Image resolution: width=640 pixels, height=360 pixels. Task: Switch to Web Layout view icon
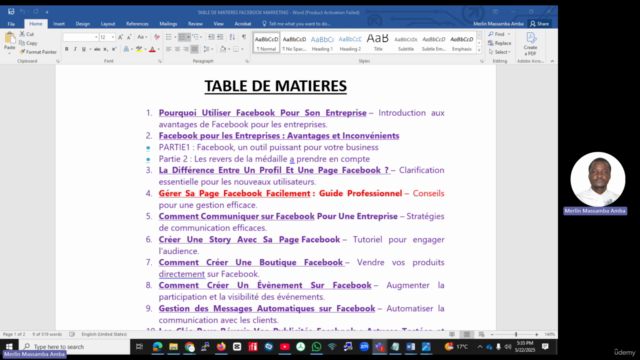click(x=482, y=334)
